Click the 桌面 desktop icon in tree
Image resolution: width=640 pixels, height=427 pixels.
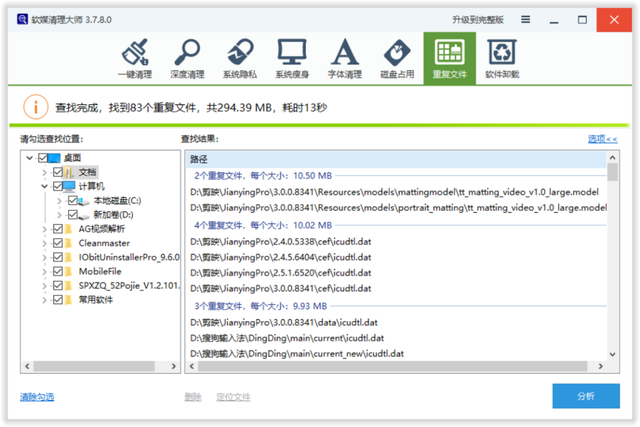coord(54,158)
